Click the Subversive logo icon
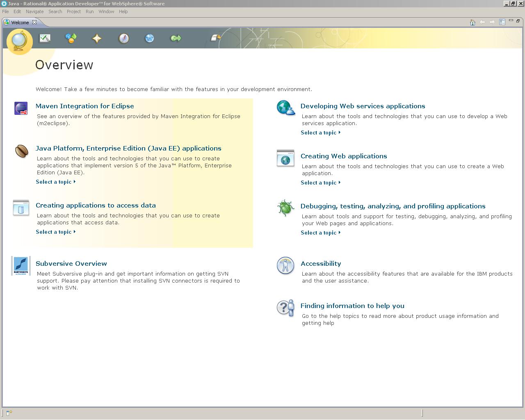This screenshot has width=525, height=420. (x=21, y=266)
